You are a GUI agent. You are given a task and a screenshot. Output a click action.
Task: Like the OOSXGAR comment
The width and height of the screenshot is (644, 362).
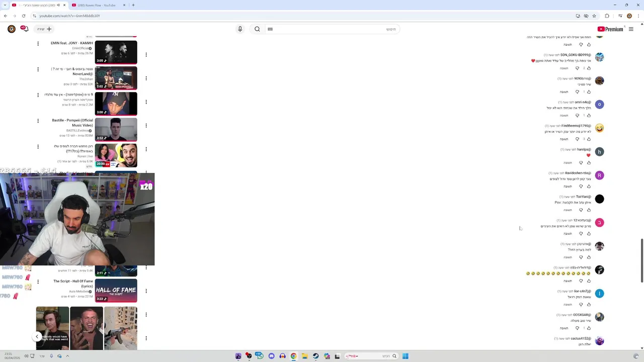click(589, 328)
